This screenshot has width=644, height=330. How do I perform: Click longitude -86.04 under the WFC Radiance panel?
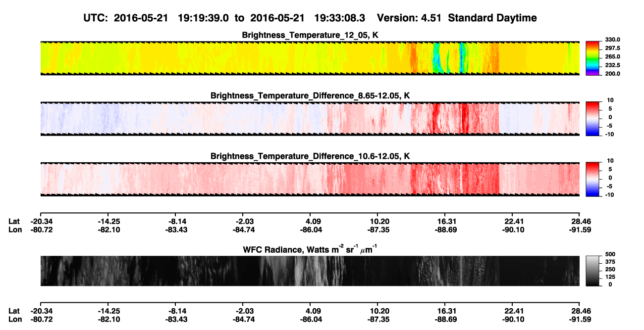[x=310, y=320]
